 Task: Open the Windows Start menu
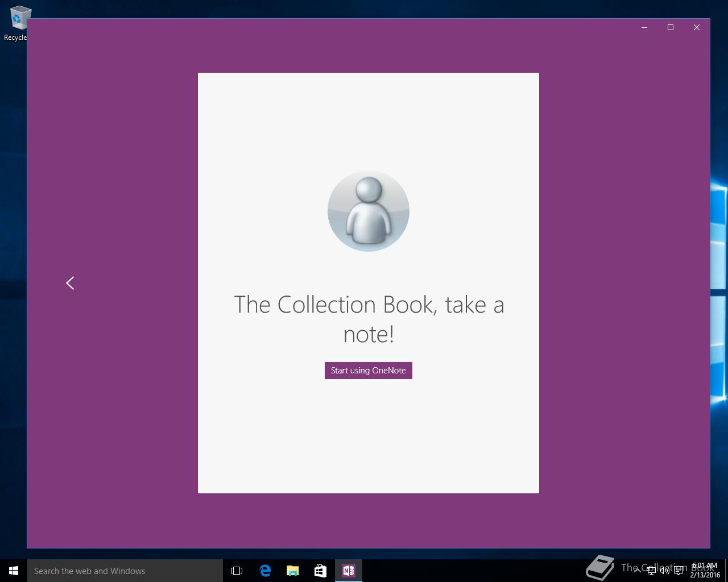pos(14,571)
